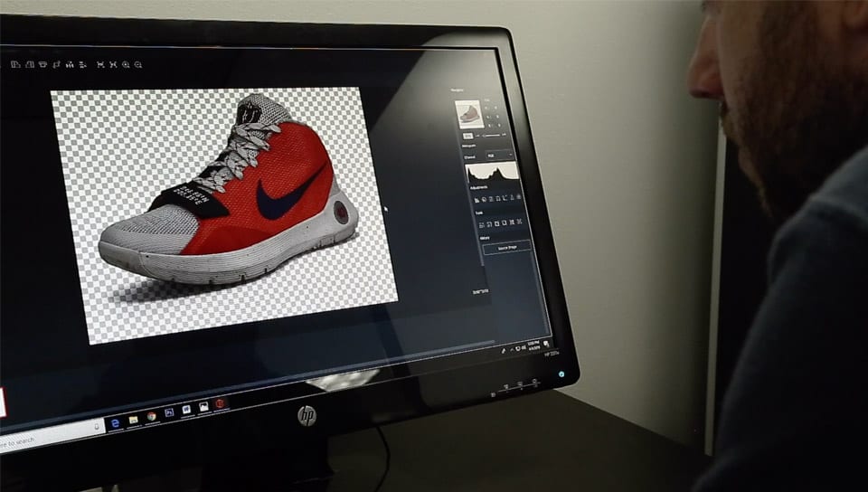Select the last icon under Adjustments
This screenshot has width=868, height=492.
point(519,197)
